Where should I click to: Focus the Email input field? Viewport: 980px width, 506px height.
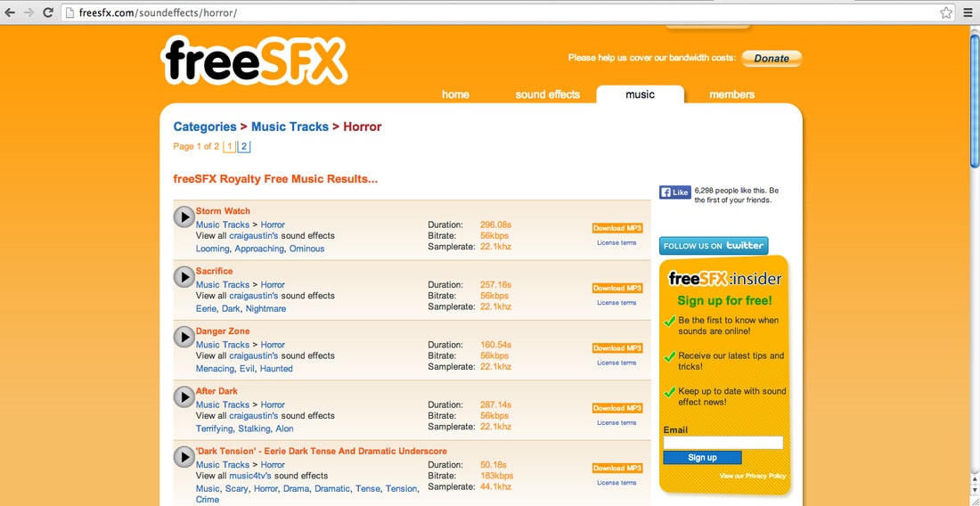point(723,442)
